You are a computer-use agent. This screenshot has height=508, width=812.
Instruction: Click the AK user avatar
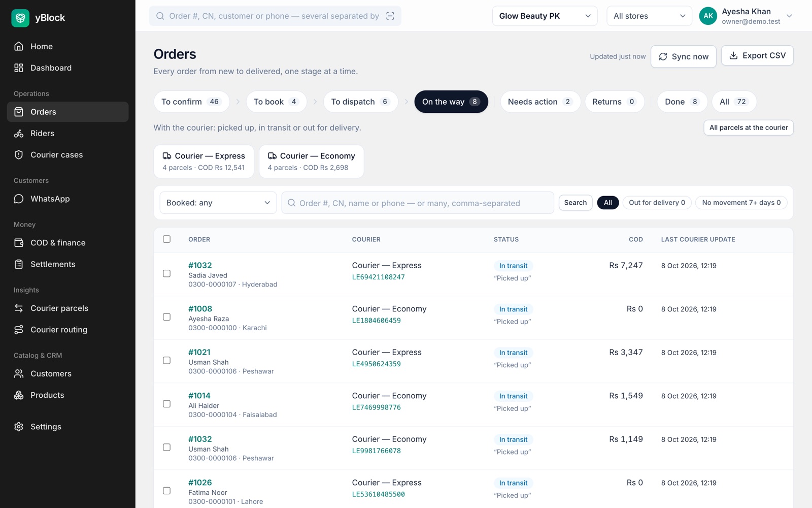pos(708,16)
